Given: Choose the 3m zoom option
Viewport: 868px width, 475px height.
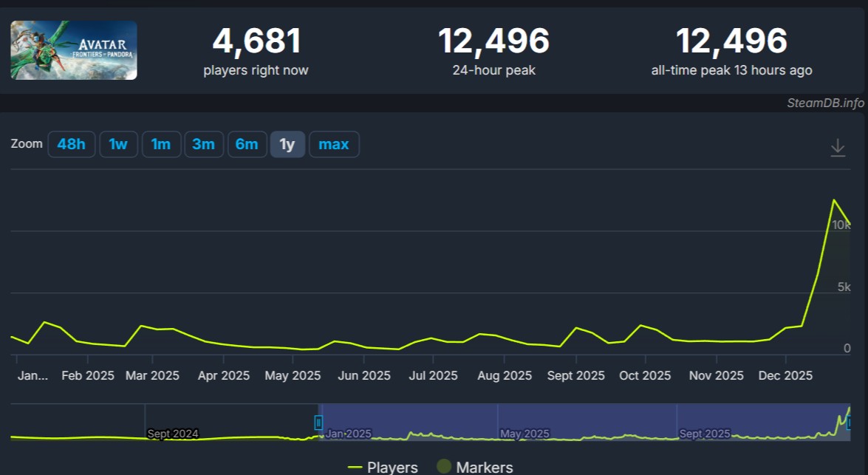Looking at the screenshot, I should 203,144.
